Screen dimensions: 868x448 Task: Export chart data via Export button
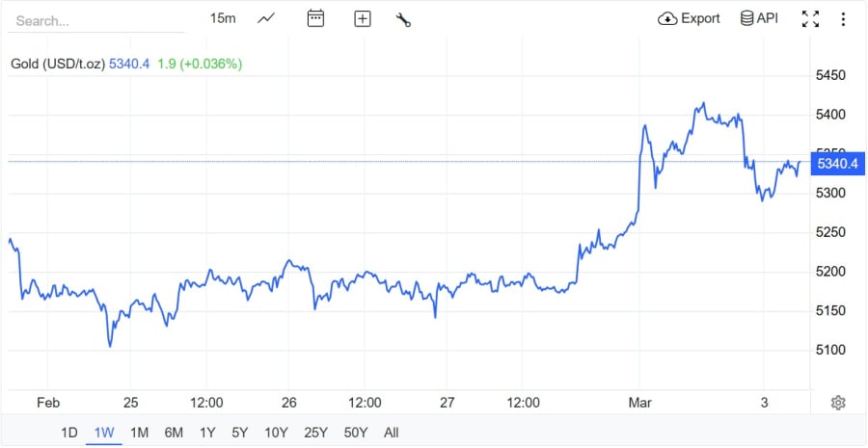(690, 18)
